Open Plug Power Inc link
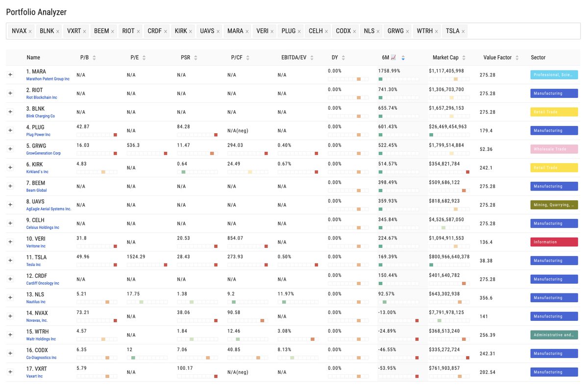Image resolution: width=588 pixels, height=387 pixels. (38, 135)
